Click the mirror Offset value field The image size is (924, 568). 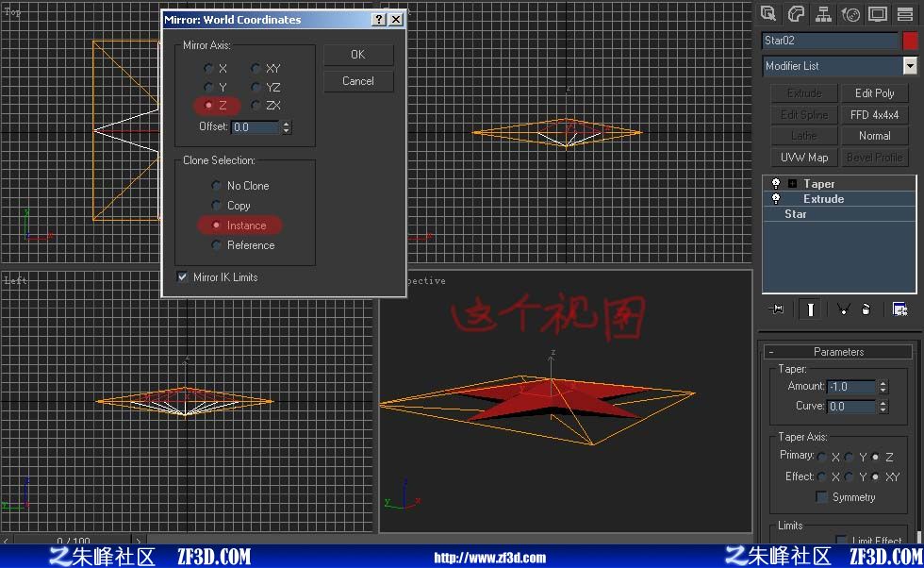[256, 126]
